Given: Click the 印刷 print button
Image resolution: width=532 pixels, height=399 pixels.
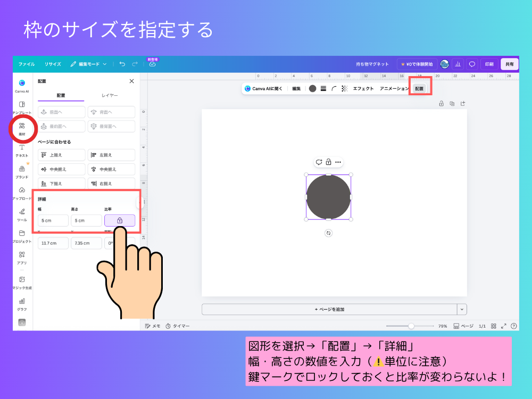Looking at the screenshot, I should pyautogui.click(x=489, y=64).
